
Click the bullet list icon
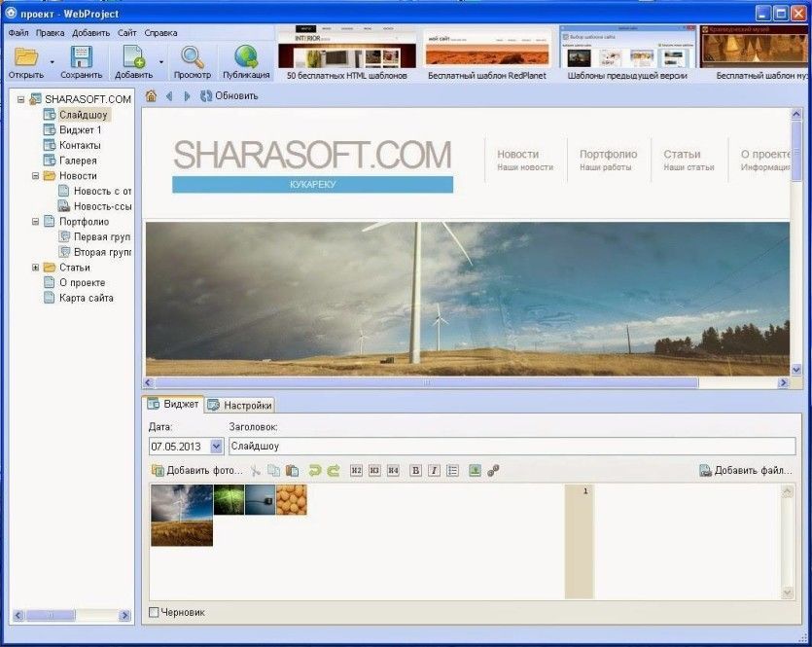pyautogui.click(x=452, y=471)
